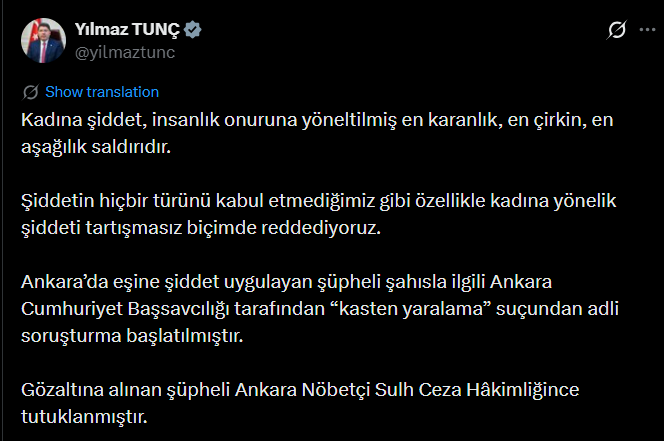This screenshot has width=664, height=441.
Task: Click the verified badge beside Yılmaz TUNÇ
Action: 193,31
